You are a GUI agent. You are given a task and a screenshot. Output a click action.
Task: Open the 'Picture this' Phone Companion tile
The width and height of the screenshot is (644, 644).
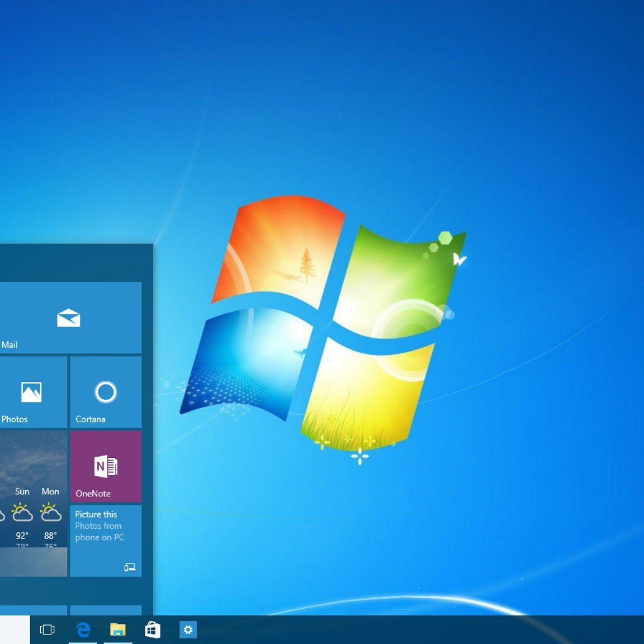point(106,541)
